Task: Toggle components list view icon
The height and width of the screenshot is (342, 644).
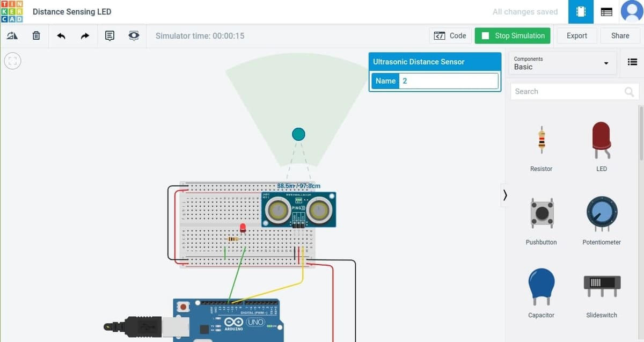Action: (x=632, y=62)
